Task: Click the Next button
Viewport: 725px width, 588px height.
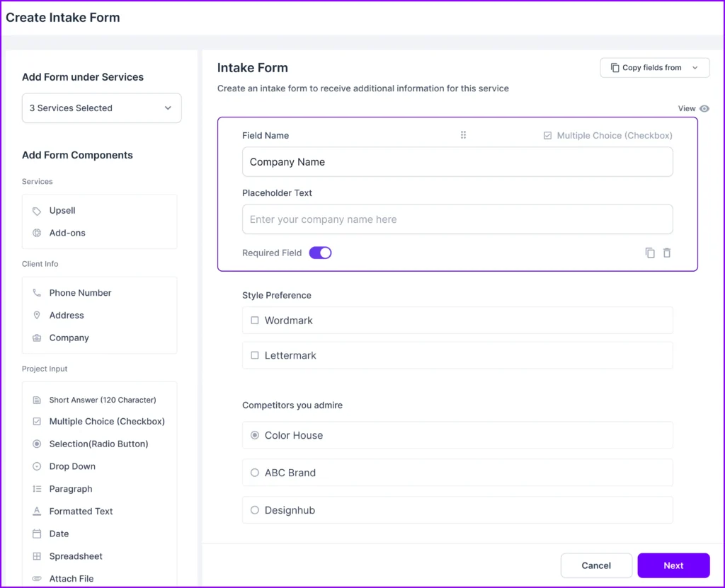Action: (x=673, y=565)
